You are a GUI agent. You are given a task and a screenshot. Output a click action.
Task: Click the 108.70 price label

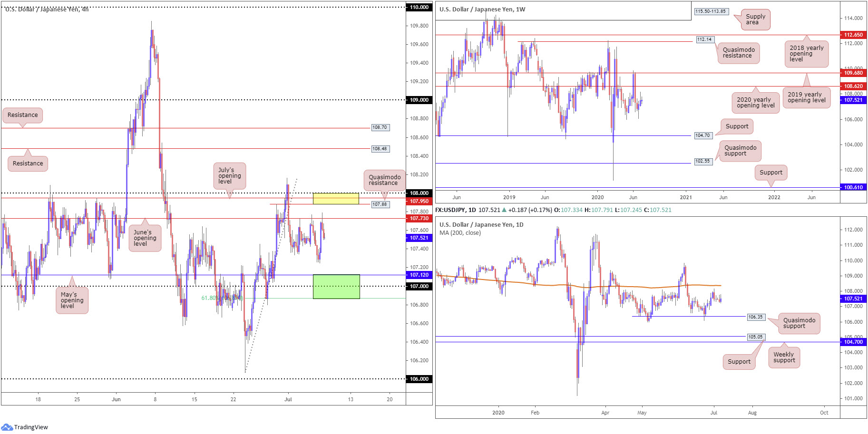[x=380, y=127]
